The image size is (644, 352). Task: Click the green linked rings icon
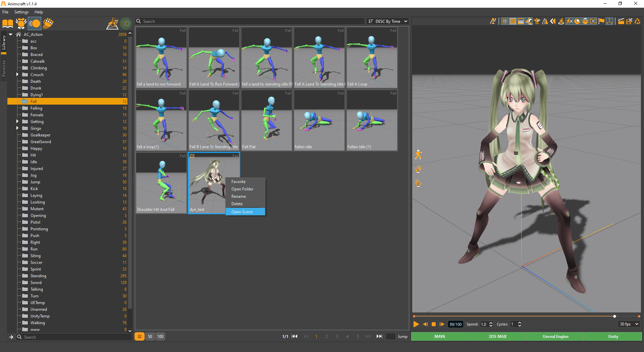coord(126,23)
